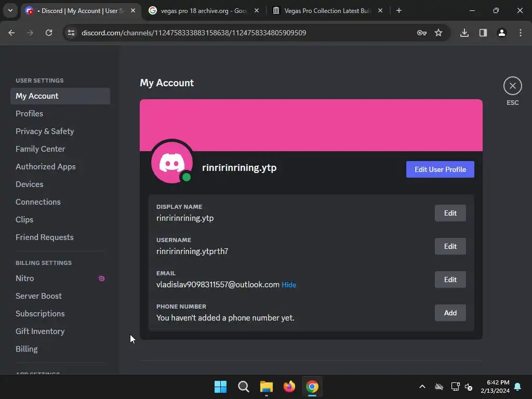The image size is (532, 399).
Task: Click Edit User Profile button
Action: pyautogui.click(x=440, y=169)
